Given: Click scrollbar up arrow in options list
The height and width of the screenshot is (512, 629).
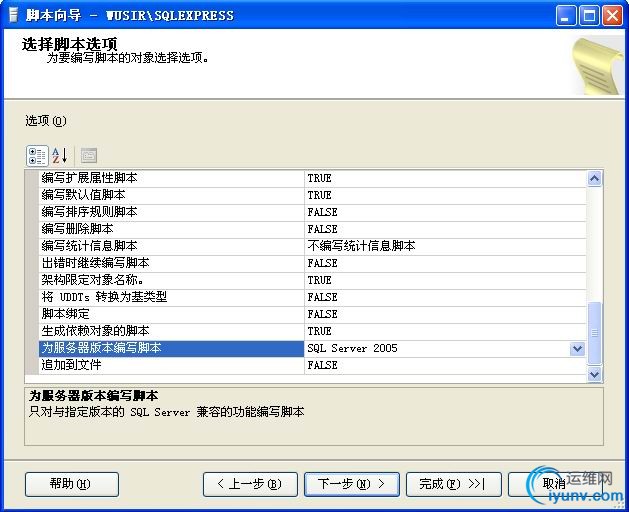Looking at the screenshot, I should (x=594, y=178).
